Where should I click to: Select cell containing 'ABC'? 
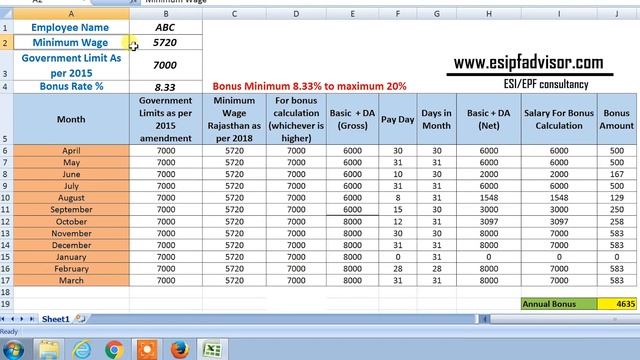tap(166, 27)
